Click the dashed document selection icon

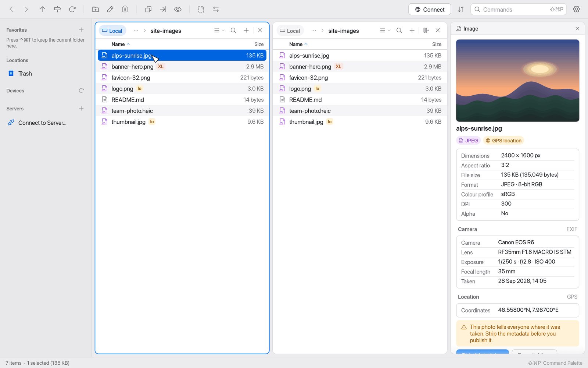point(201,9)
